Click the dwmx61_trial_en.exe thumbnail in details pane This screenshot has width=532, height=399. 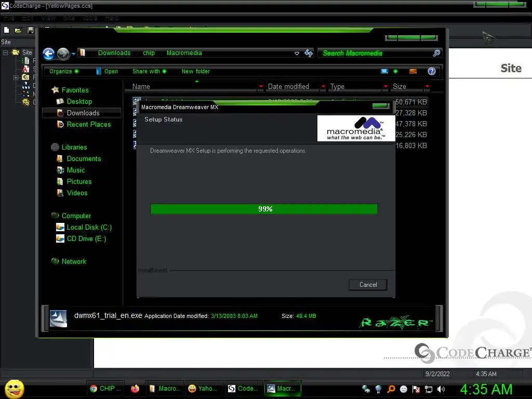[x=58, y=318]
